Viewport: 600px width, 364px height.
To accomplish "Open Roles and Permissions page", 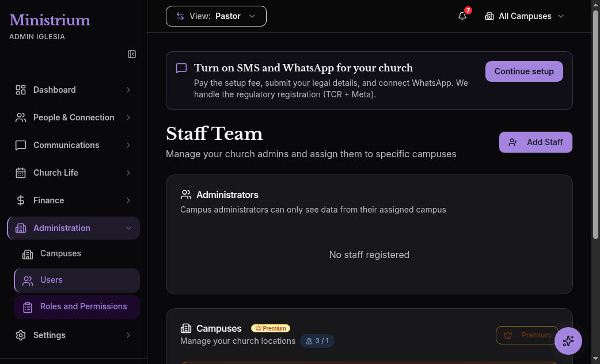I will point(77,306).
